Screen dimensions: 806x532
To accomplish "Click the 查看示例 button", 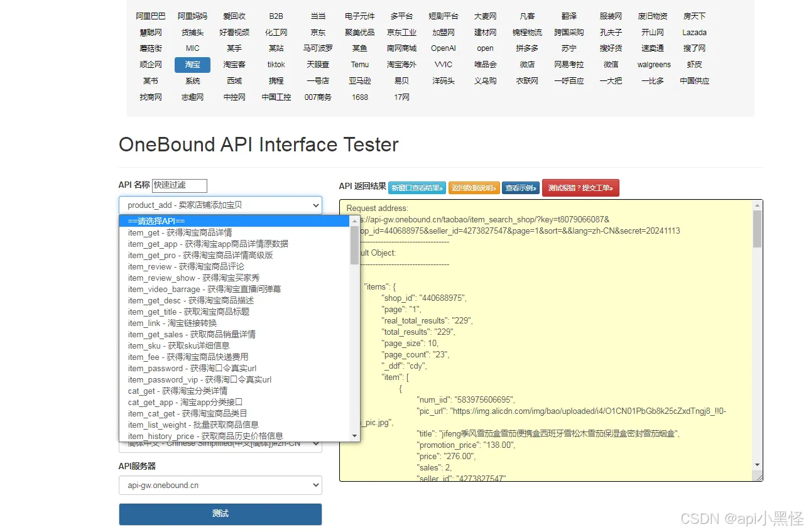I will coord(520,188).
